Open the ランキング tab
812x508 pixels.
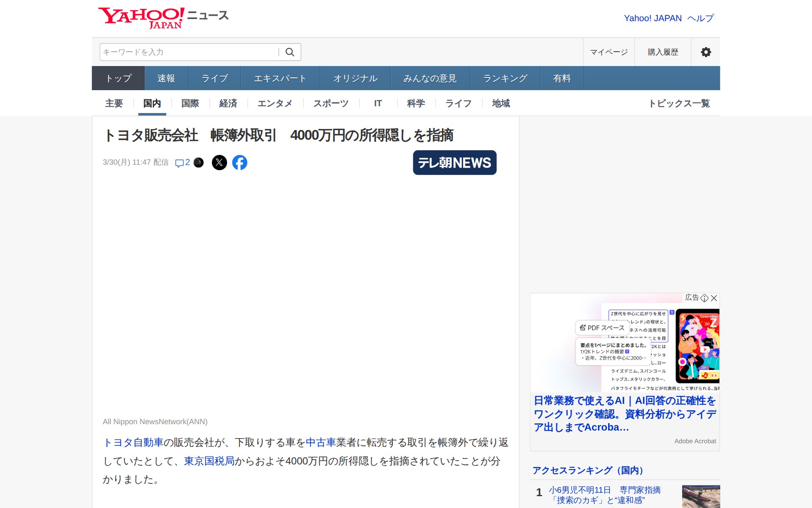[x=505, y=78]
